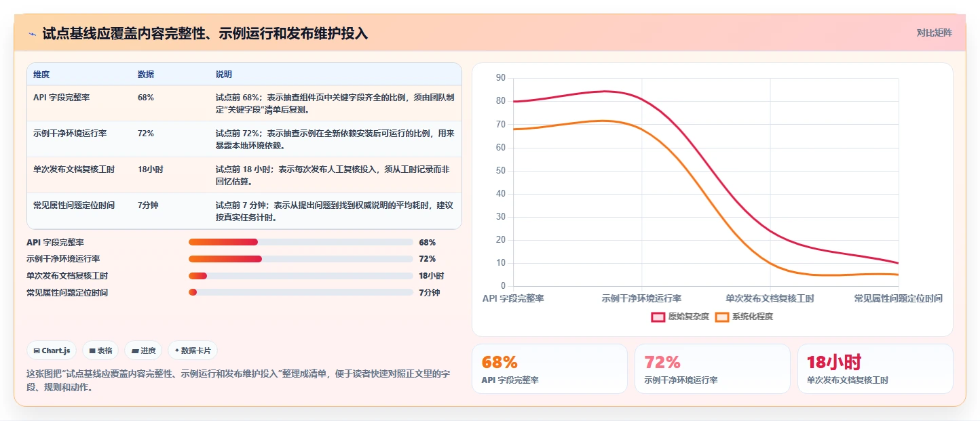Click the 维度 column header
The height and width of the screenshot is (421, 980).
click(x=41, y=74)
